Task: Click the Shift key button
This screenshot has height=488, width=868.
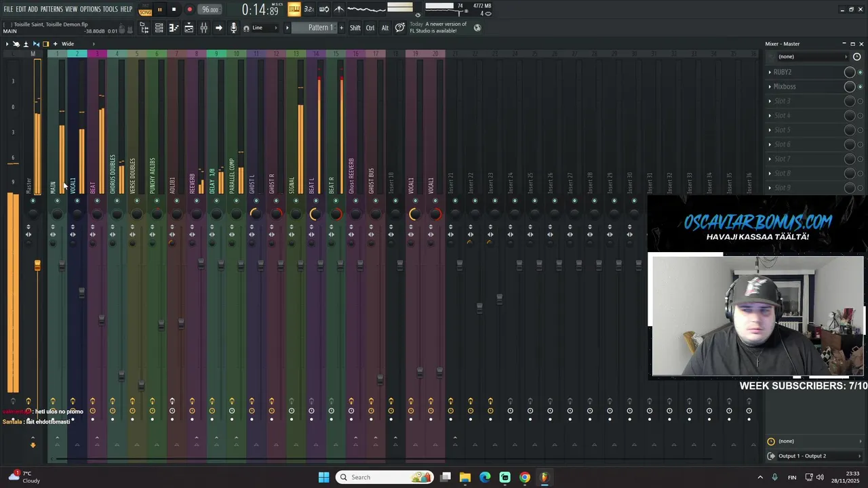Action: [x=355, y=28]
